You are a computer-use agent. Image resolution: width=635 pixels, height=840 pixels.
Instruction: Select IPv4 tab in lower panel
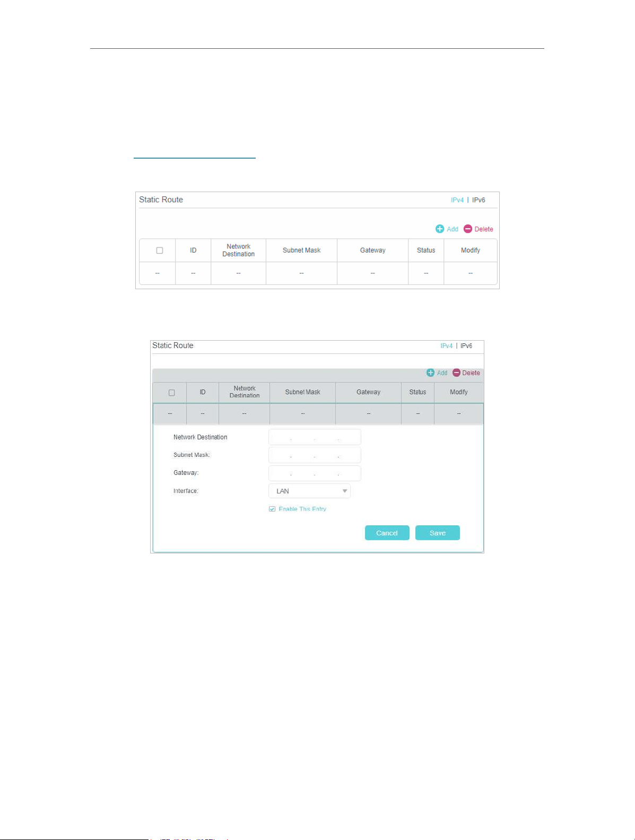(447, 345)
